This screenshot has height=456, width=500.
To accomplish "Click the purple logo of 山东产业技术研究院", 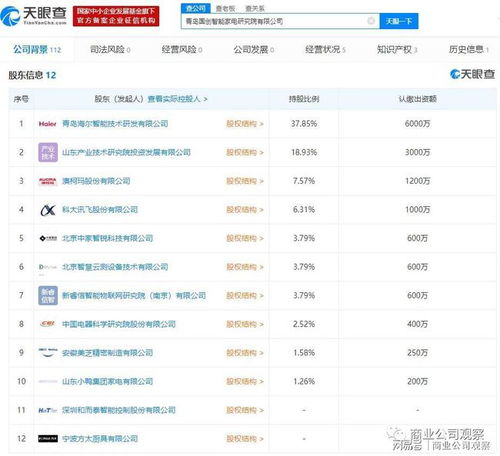I will click(48, 152).
